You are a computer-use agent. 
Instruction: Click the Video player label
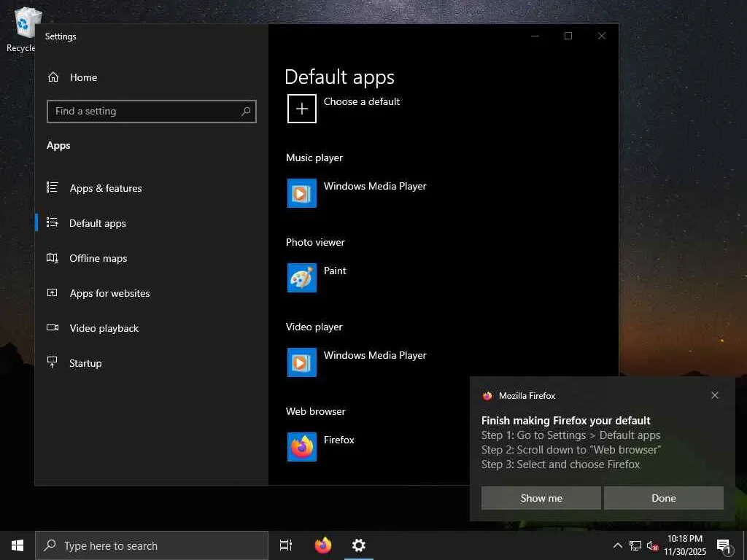(314, 327)
